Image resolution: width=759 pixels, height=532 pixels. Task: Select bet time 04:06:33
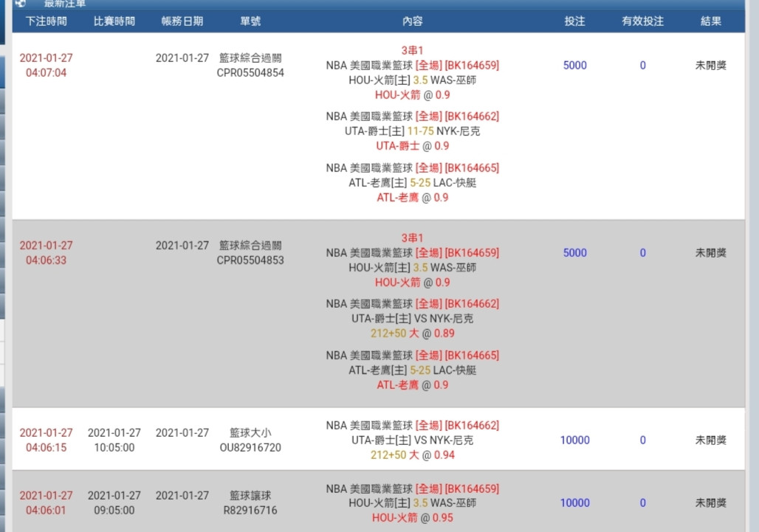(46, 260)
